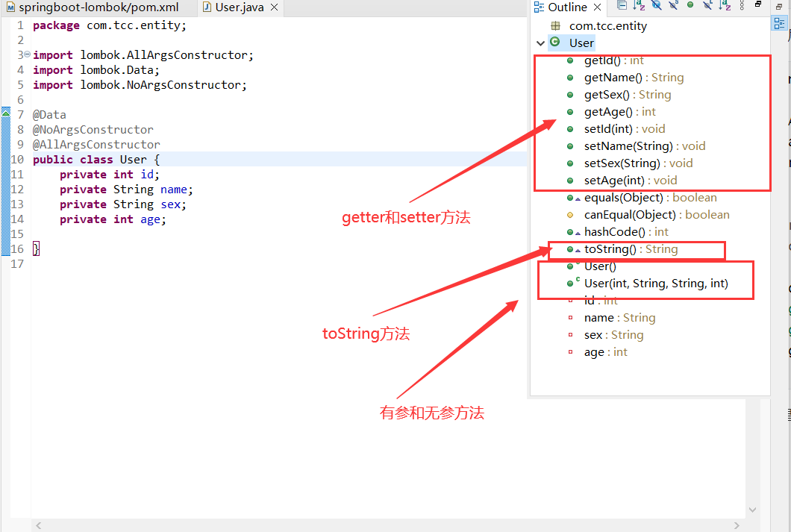This screenshot has width=791, height=532.
Task: Minimize the Outline view panel
Action: click(757, 4)
